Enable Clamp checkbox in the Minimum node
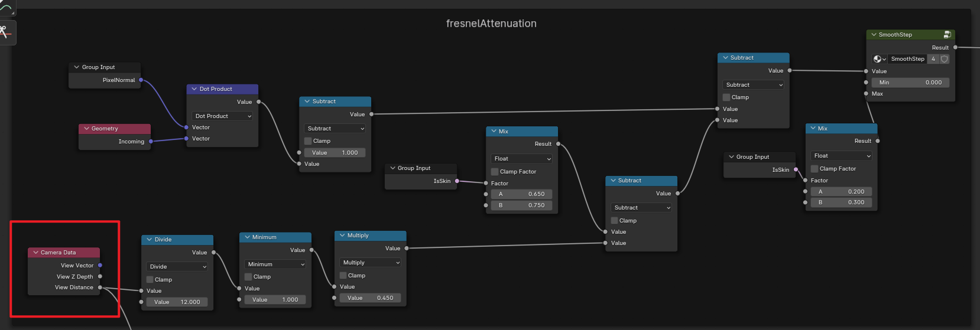 tap(248, 277)
